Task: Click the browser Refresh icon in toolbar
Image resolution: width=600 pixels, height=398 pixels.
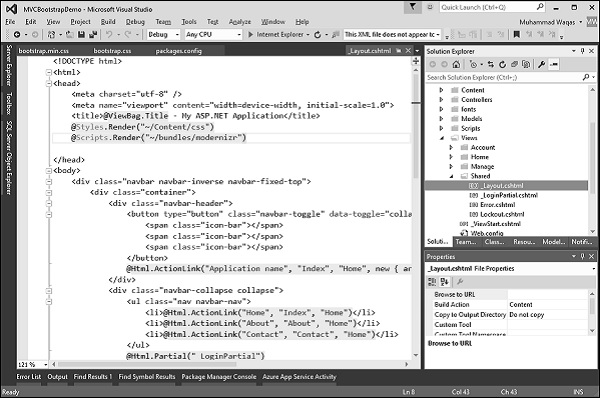Action: [317, 35]
